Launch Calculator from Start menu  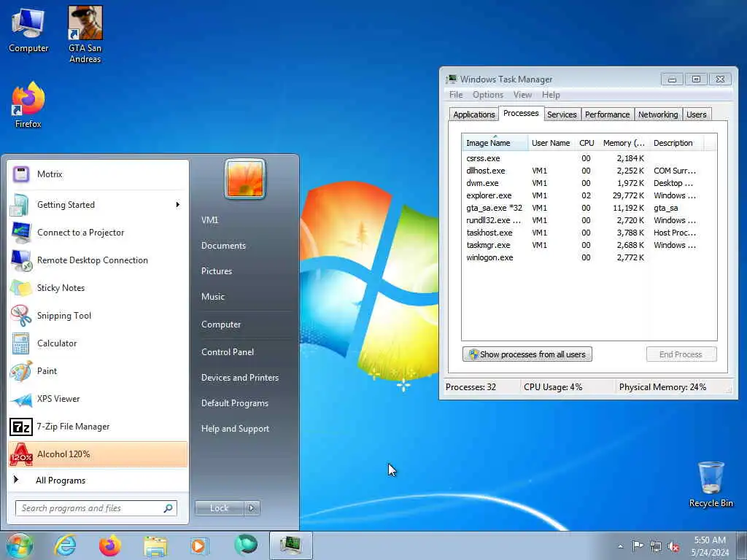point(98,343)
